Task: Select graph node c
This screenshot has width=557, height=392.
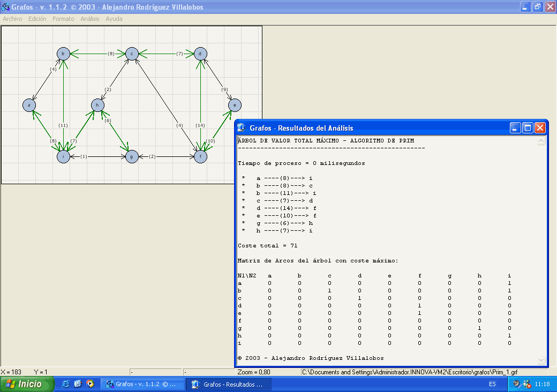Action: coord(132,54)
